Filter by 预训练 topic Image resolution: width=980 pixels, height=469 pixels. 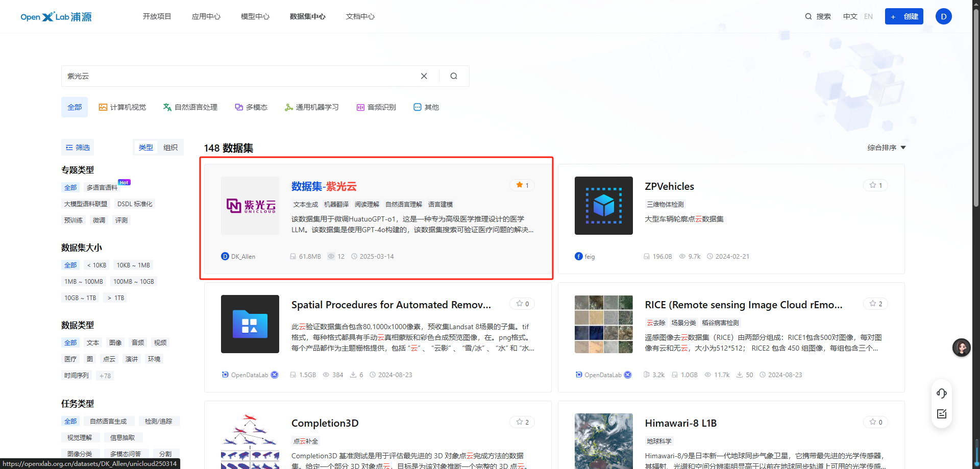(73, 220)
